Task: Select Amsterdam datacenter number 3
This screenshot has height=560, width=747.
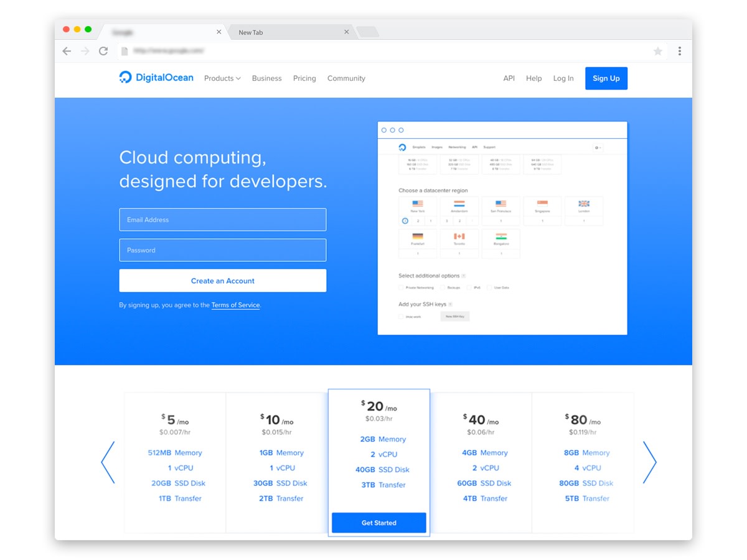Action: click(x=447, y=221)
